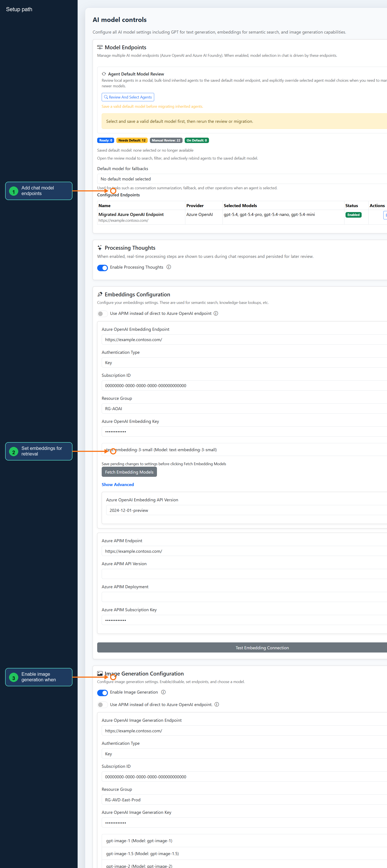
Task: Toggle Enable Processing Thoughts switch
Action: (x=102, y=268)
